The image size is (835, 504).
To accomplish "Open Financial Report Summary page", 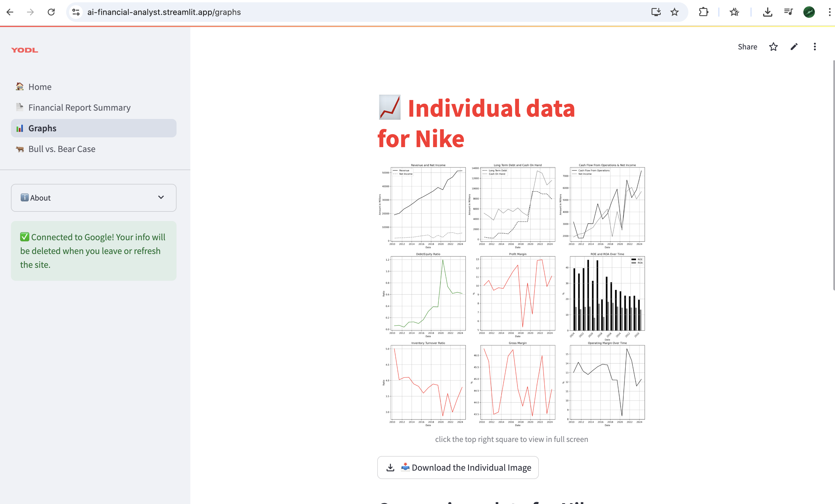I will pos(79,108).
